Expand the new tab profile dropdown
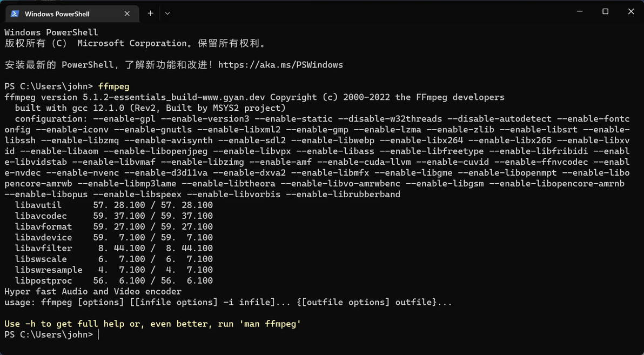This screenshot has height=355, width=644. click(x=167, y=13)
